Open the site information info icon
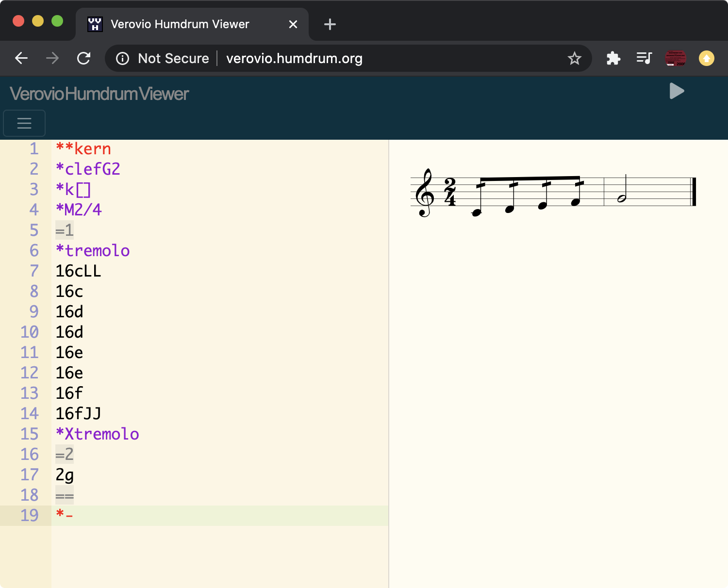This screenshot has width=728, height=588. (x=122, y=58)
